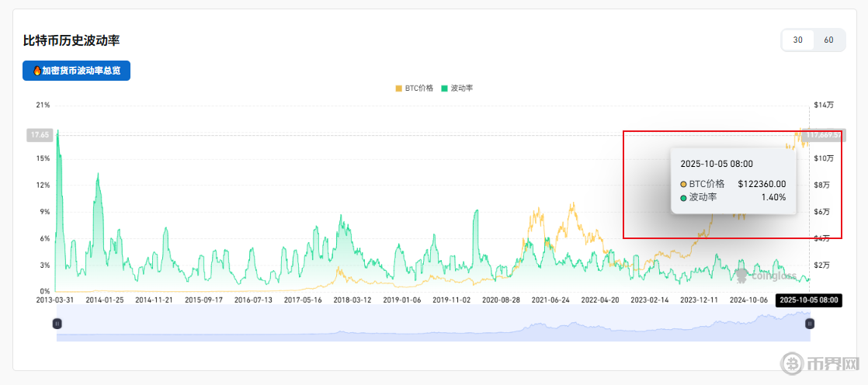Click the 17.65 left axis value tag
868x385 pixels.
(x=39, y=135)
